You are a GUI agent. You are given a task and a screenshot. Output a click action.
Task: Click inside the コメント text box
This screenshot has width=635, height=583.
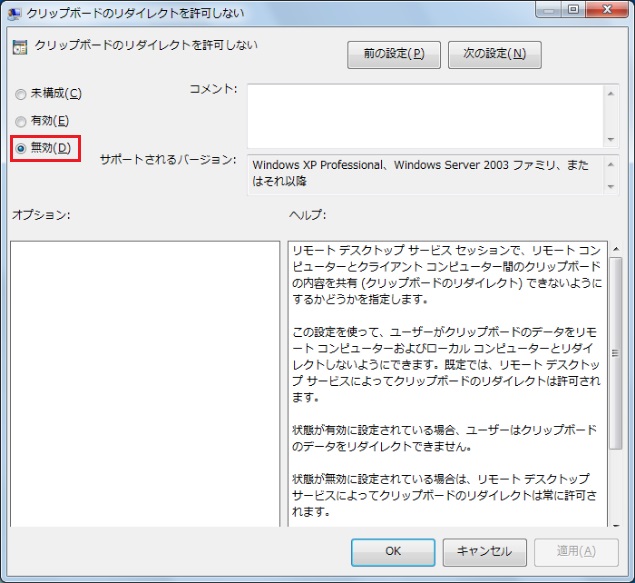425,116
